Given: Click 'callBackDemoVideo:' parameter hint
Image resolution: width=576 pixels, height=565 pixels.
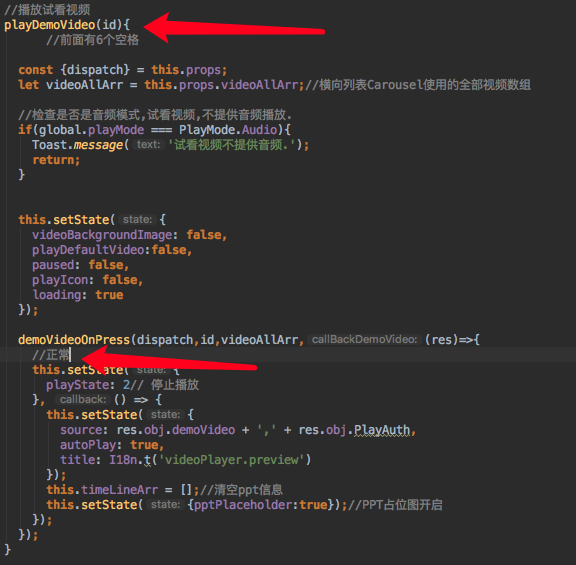Looking at the screenshot, I should [x=364, y=339].
